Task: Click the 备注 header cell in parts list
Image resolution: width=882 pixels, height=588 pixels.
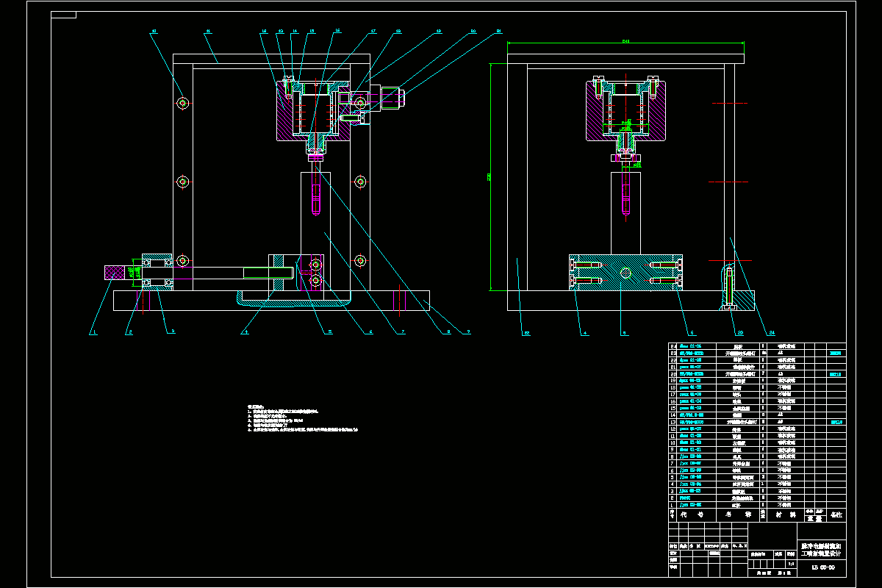Action: [x=836, y=515]
